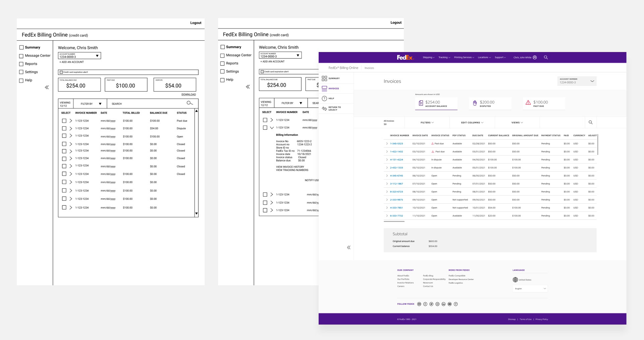Open the Account Number 1234-0000-3 dropdown on the FedEx page
Viewport: 644px width, 340px height.
pyautogui.click(x=577, y=81)
